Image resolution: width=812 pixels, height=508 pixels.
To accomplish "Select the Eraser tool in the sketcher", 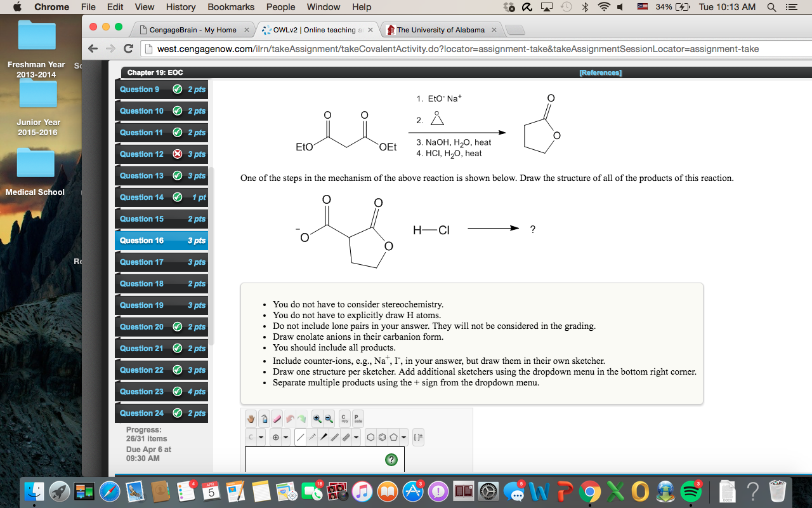I will [277, 418].
